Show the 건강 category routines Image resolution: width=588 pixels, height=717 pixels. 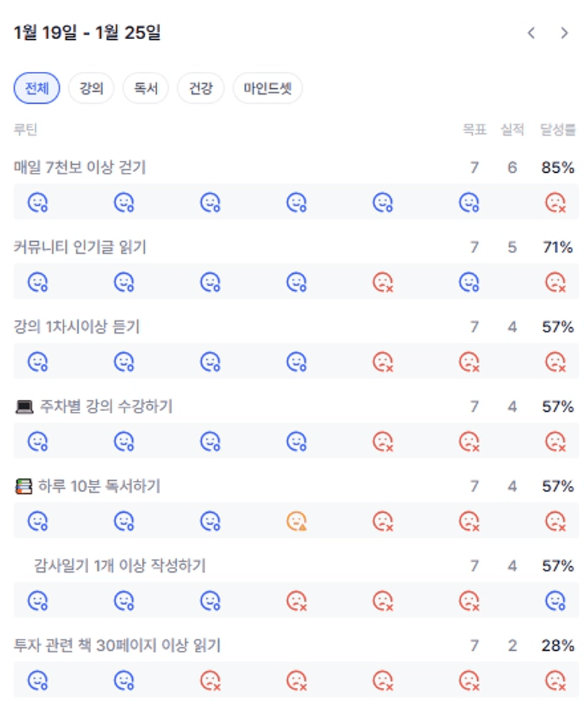point(200,89)
